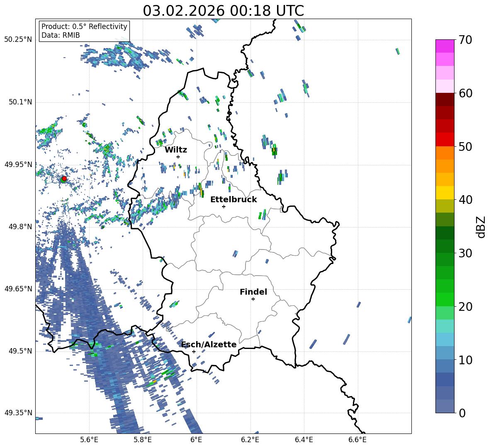Click the 5.6°E longitude label
The image size is (491, 448).
point(89,440)
